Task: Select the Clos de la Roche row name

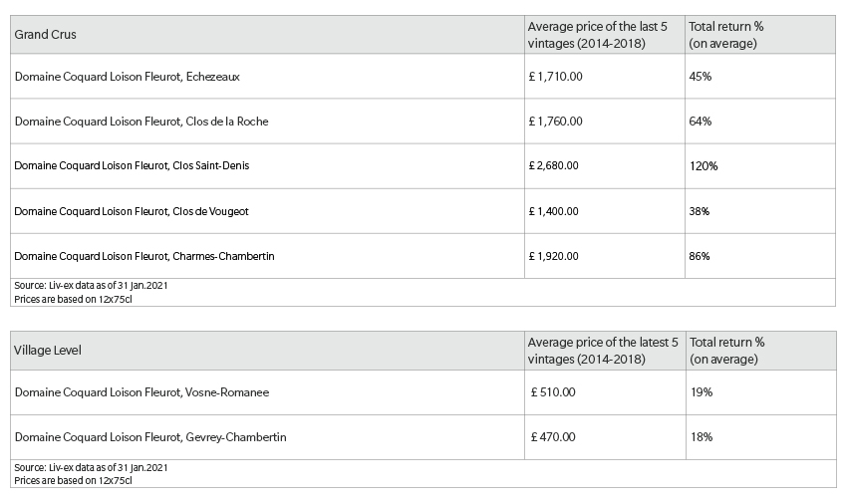Action: pyautogui.click(x=141, y=122)
